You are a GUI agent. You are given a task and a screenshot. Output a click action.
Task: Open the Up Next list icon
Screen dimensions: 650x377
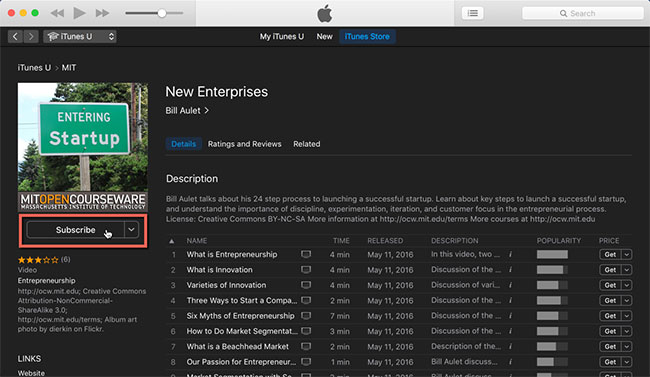point(473,13)
